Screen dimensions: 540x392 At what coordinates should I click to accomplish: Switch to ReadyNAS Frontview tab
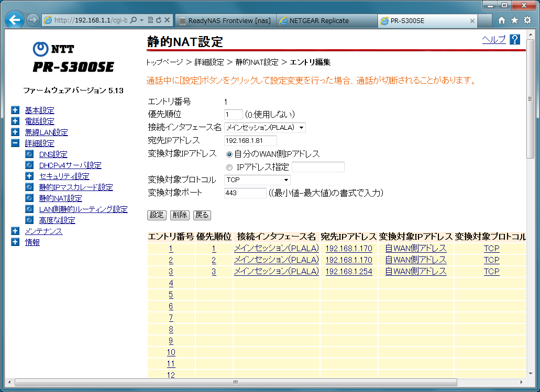[x=225, y=21]
